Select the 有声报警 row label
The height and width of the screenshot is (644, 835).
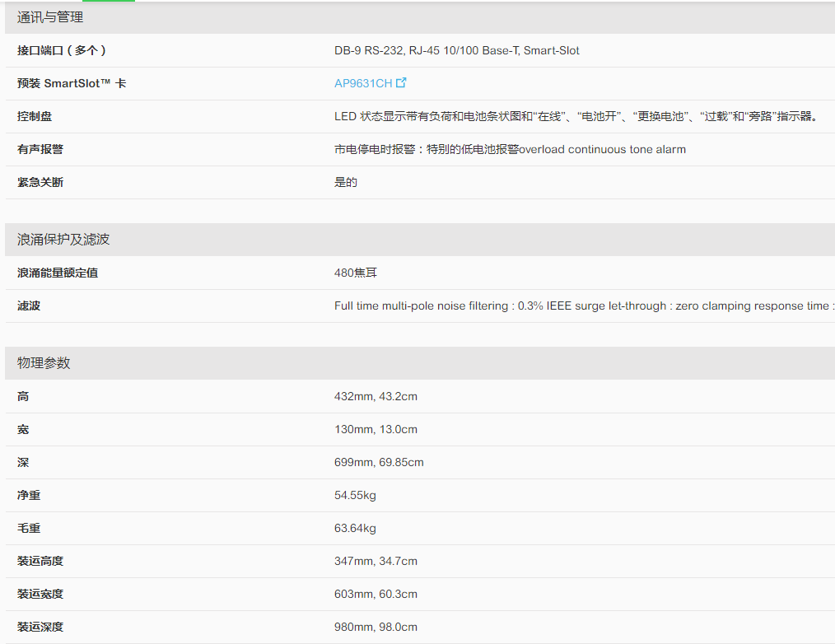click(x=40, y=149)
